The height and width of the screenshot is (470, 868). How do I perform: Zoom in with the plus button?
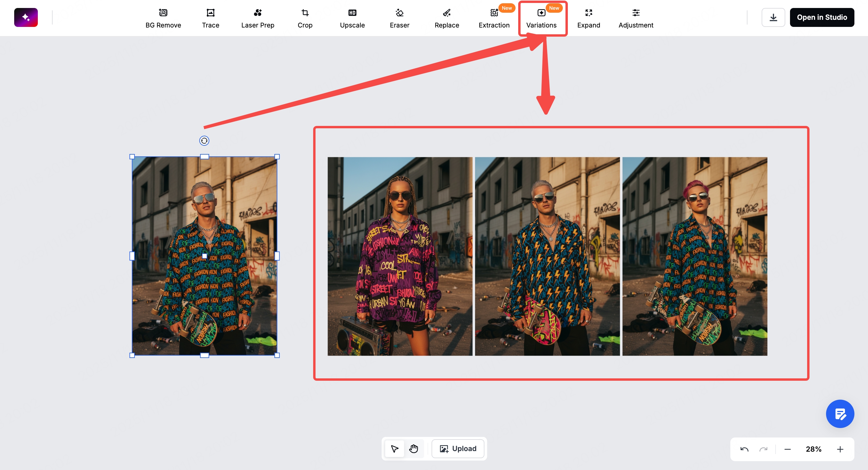point(840,449)
